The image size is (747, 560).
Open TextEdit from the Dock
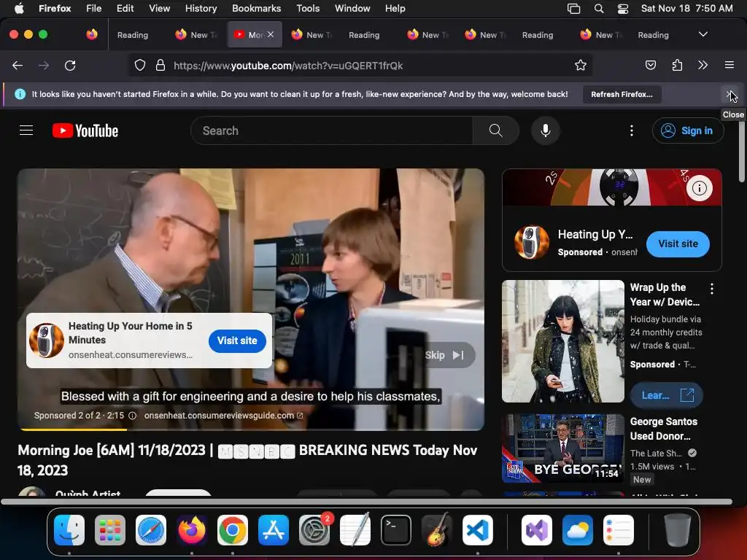[x=355, y=530]
